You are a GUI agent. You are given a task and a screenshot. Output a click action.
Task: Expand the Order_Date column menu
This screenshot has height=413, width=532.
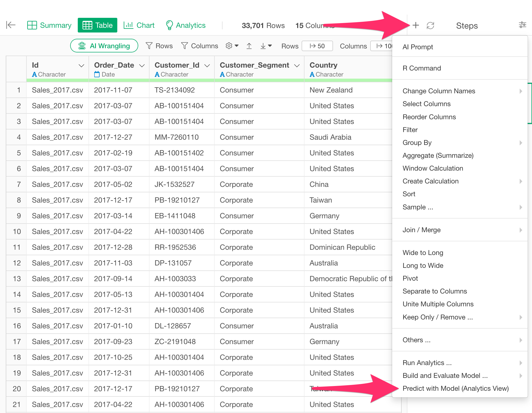(x=142, y=66)
